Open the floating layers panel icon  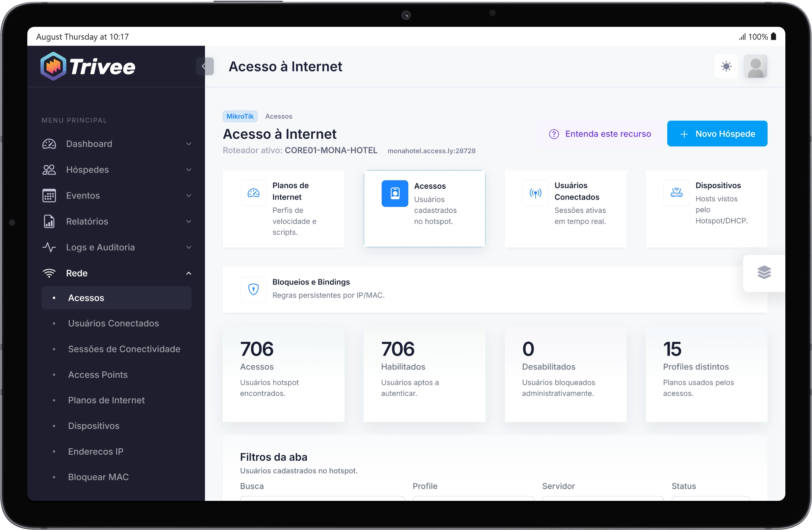point(764,273)
